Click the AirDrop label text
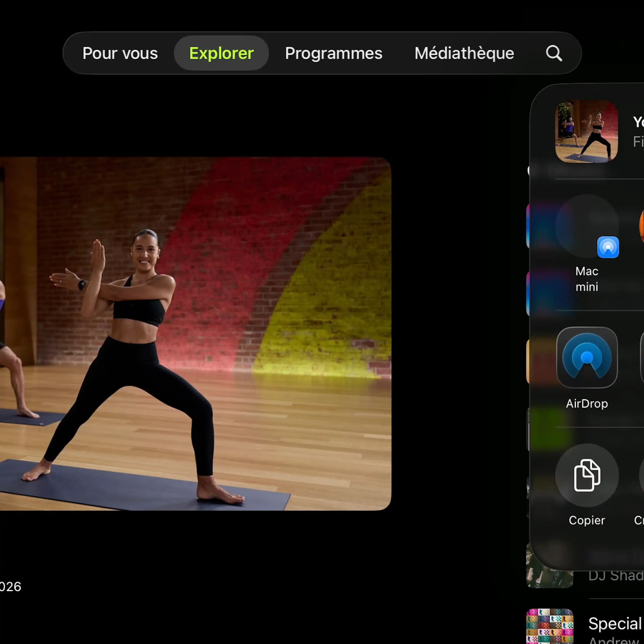 587,404
